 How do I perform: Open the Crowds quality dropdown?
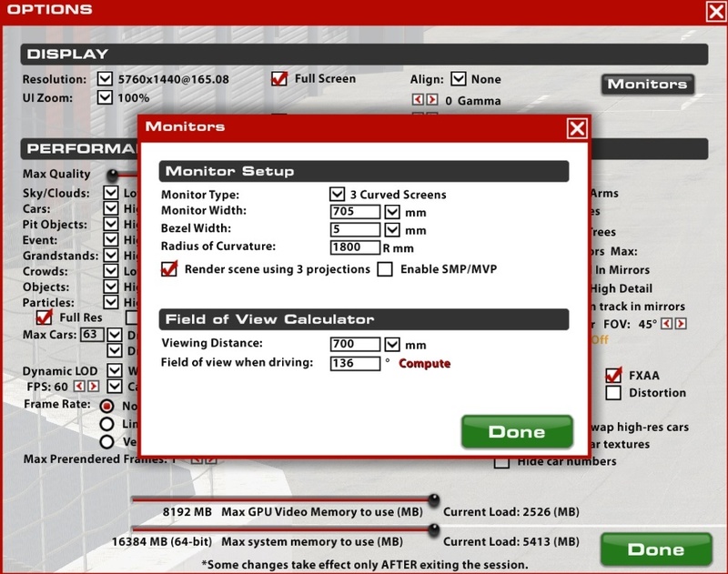pyautogui.click(x=111, y=271)
